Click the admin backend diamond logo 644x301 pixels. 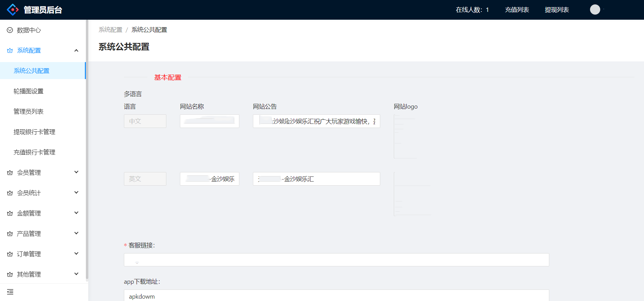pyautogui.click(x=13, y=10)
